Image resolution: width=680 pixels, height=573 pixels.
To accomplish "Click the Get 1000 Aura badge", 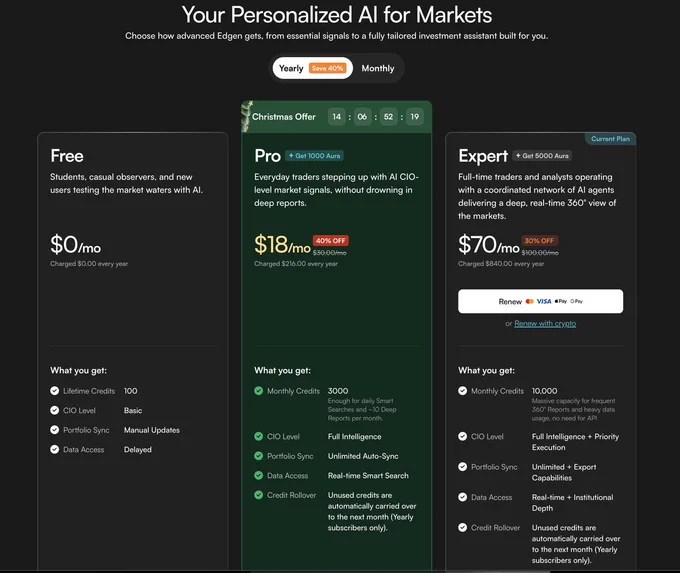I will click(x=314, y=156).
